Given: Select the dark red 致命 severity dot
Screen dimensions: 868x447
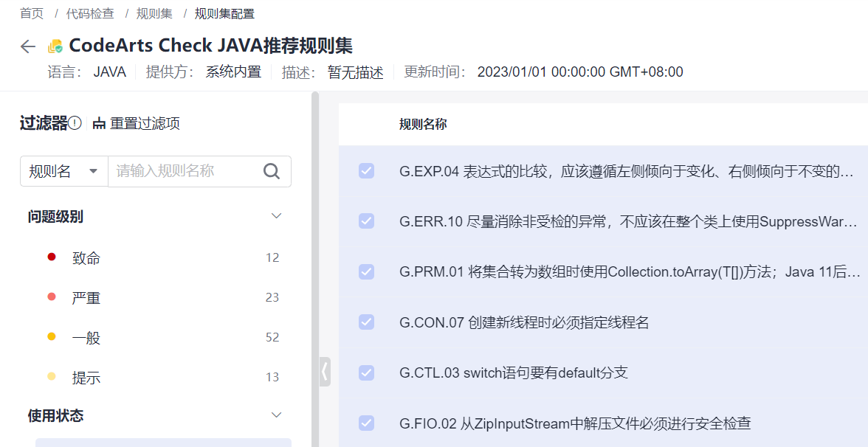Looking at the screenshot, I should pos(50,257).
